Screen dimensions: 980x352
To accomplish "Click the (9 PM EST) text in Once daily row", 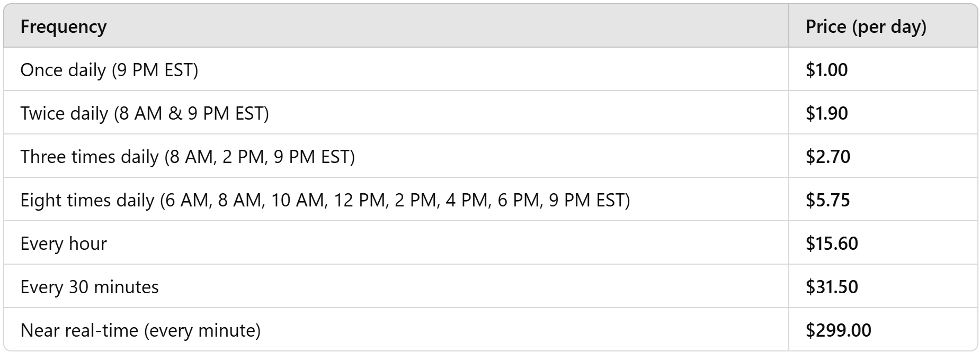I will point(155,70).
